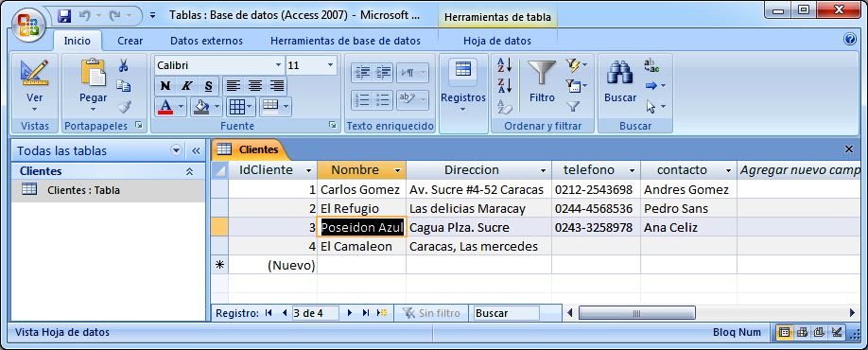868x350 pixels.
Task: Open the Nombre column dropdown arrow
Action: click(397, 170)
